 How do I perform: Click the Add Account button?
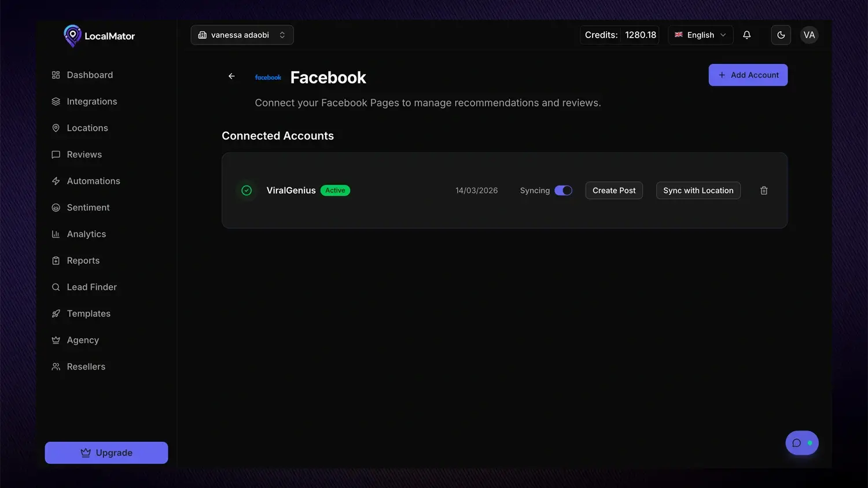click(x=748, y=75)
